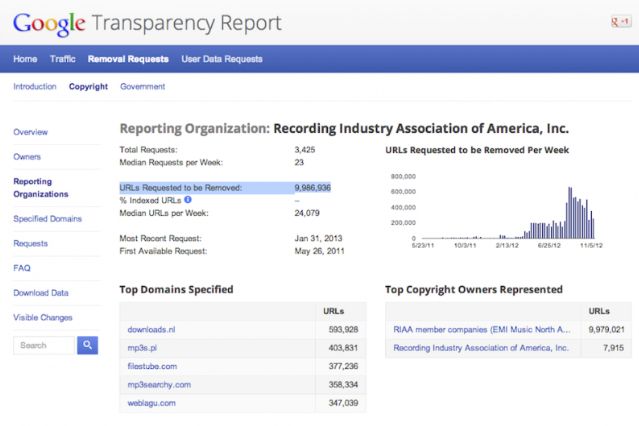Open the mp3searchy.com domain link
Image resolution: width=639 pixels, height=426 pixels.
[159, 384]
